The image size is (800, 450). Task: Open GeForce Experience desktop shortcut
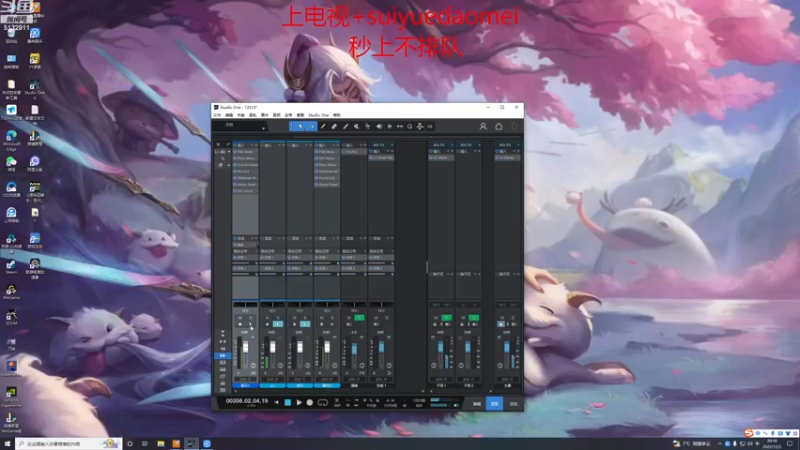[11, 397]
